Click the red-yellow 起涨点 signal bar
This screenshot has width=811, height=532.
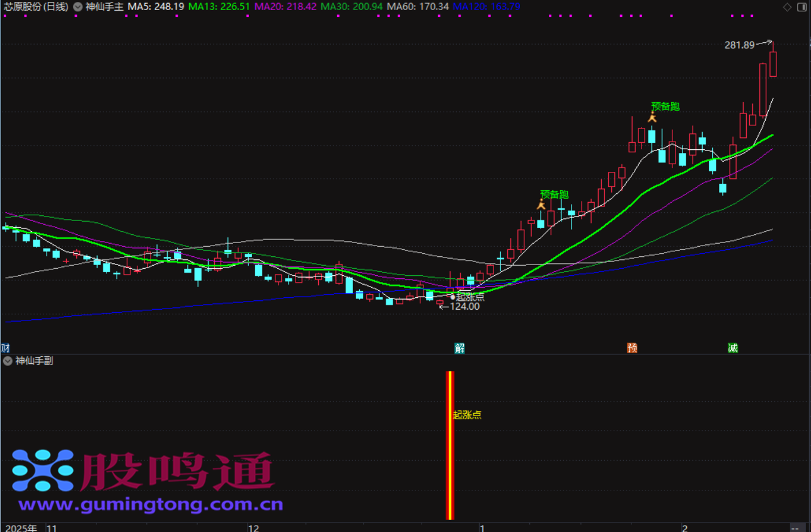click(450, 445)
